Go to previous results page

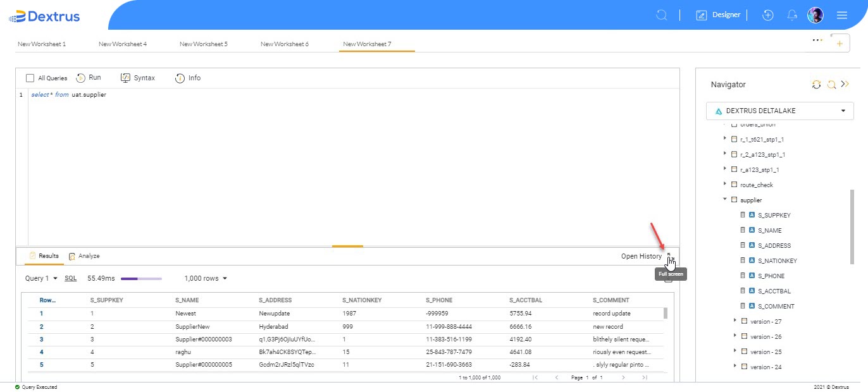coord(557,377)
